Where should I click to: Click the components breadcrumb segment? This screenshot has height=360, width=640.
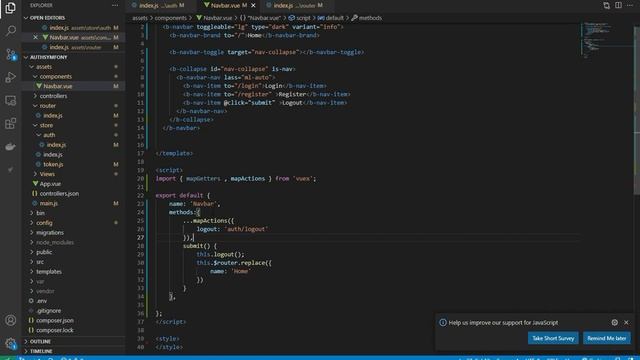pos(171,18)
